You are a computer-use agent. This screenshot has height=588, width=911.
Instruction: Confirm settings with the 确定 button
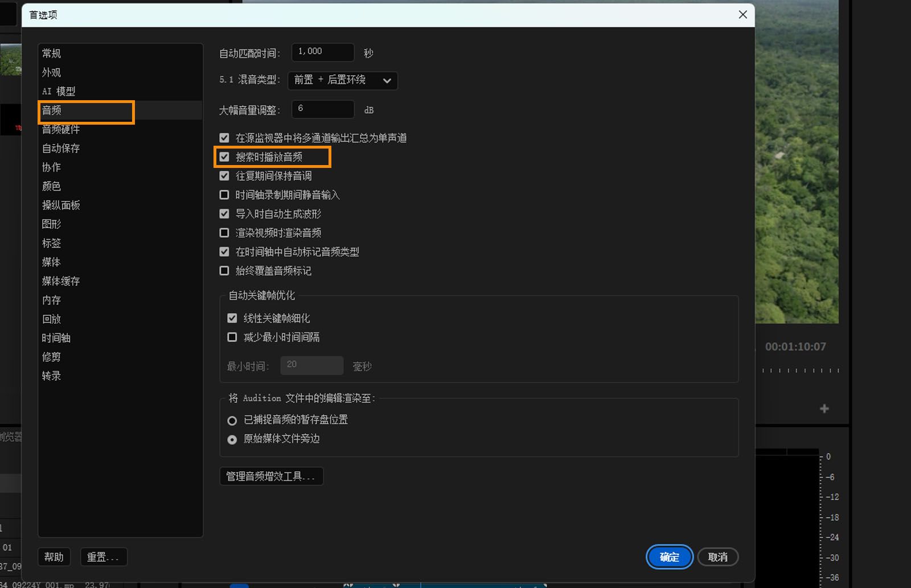click(669, 557)
